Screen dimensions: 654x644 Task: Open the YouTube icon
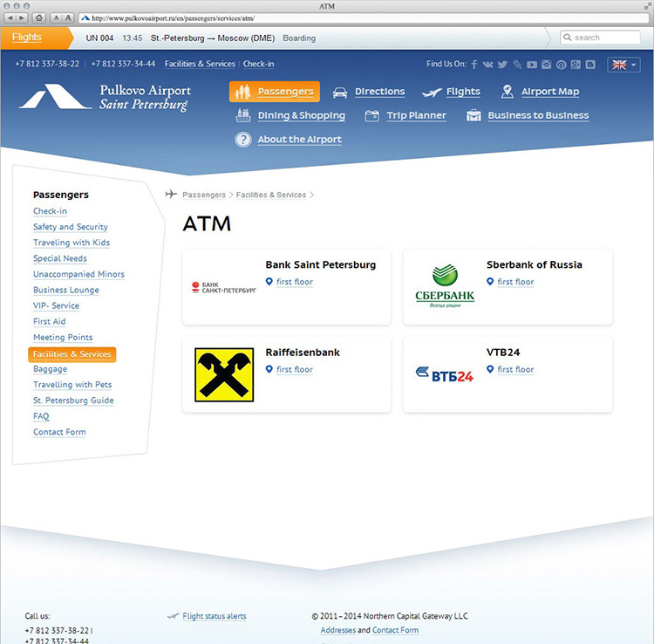(532, 65)
